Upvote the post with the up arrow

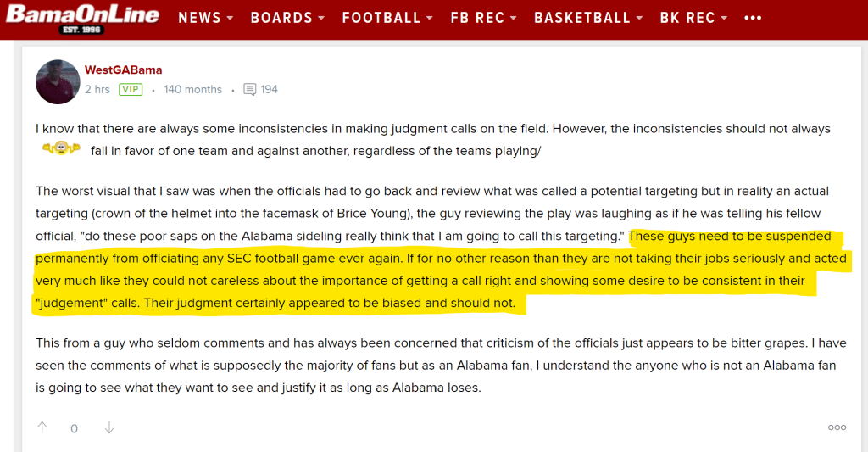pyautogui.click(x=42, y=427)
